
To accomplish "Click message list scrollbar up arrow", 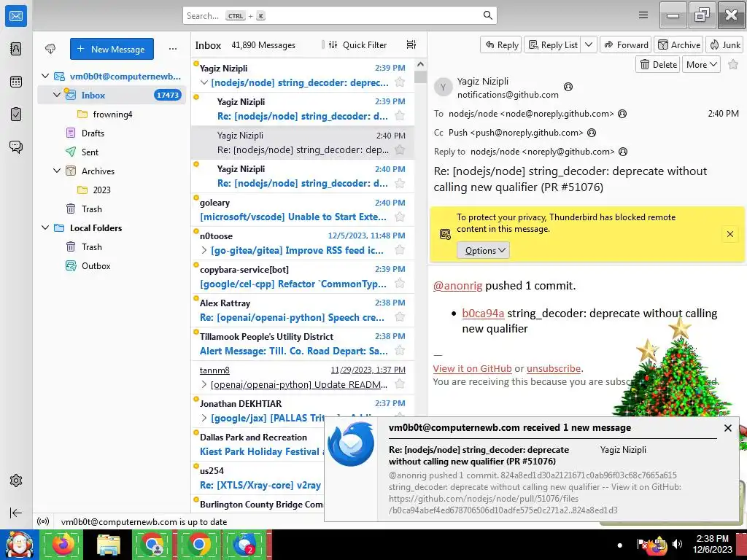I will (x=419, y=64).
